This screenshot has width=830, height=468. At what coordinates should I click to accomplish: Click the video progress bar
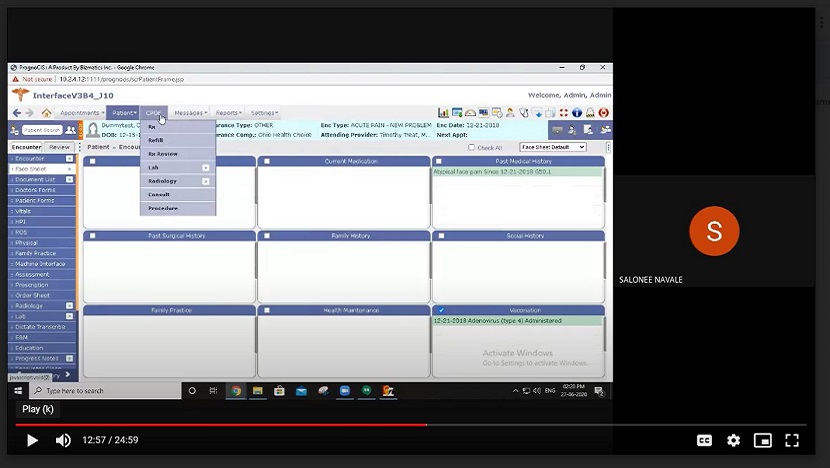(x=411, y=425)
